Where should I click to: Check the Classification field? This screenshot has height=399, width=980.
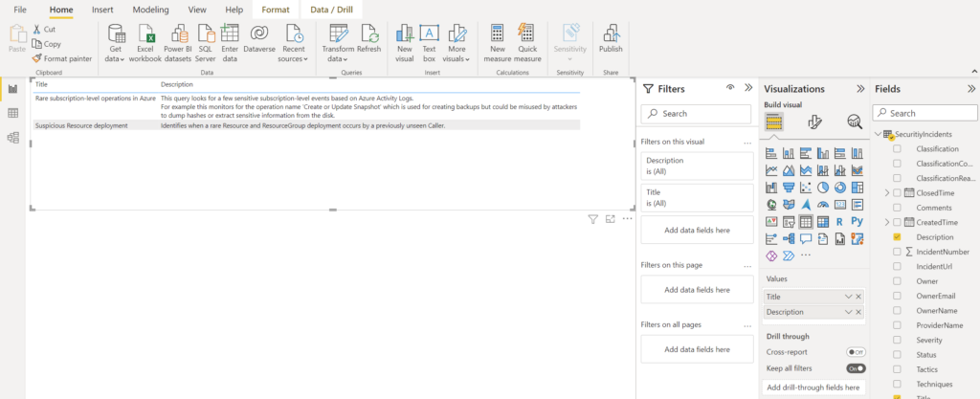pyautogui.click(x=897, y=148)
